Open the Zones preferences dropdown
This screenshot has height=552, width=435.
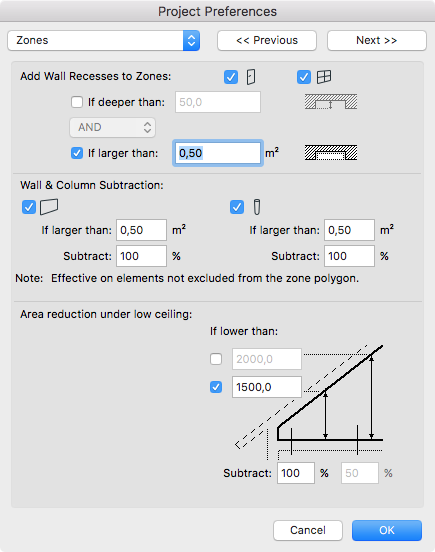pyautogui.click(x=103, y=40)
